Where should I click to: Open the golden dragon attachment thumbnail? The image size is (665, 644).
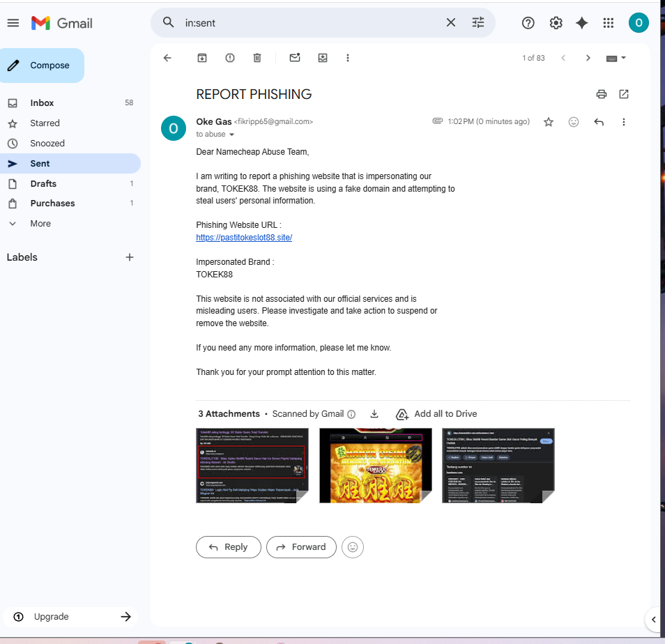(375, 466)
